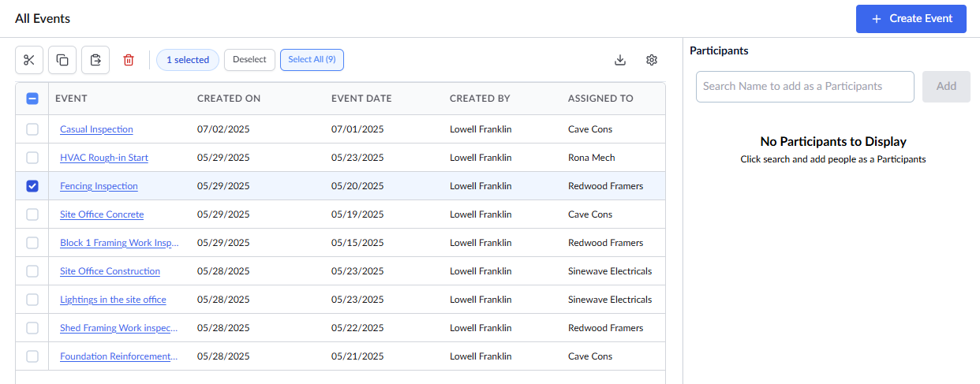Image resolution: width=980 pixels, height=384 pixels.
Task: Check the Shed Framing Work checkbox
Action: 32,328
